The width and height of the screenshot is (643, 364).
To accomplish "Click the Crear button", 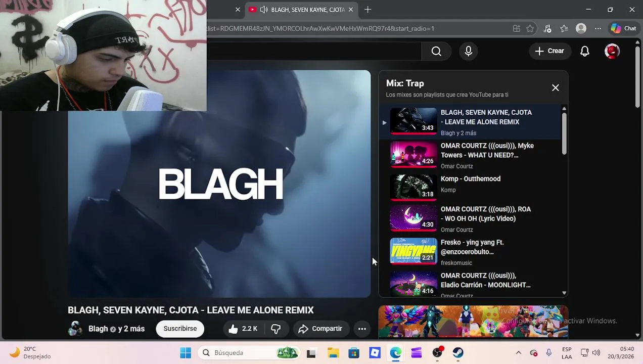I will coord(549,51).
